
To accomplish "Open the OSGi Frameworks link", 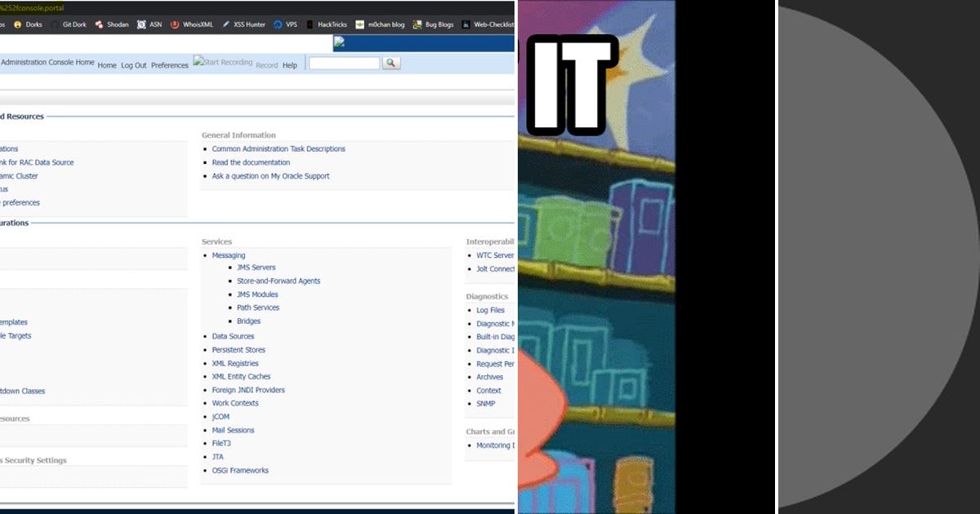I will point(240,470).
